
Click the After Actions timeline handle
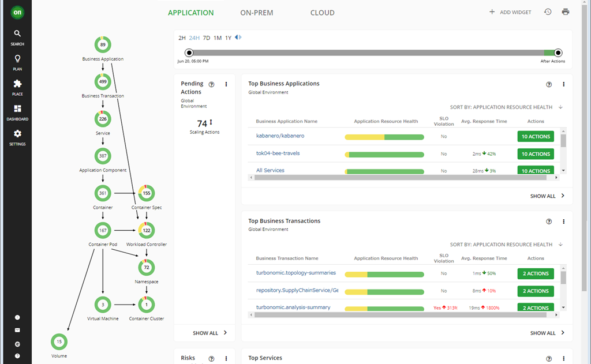pos(558,52)
